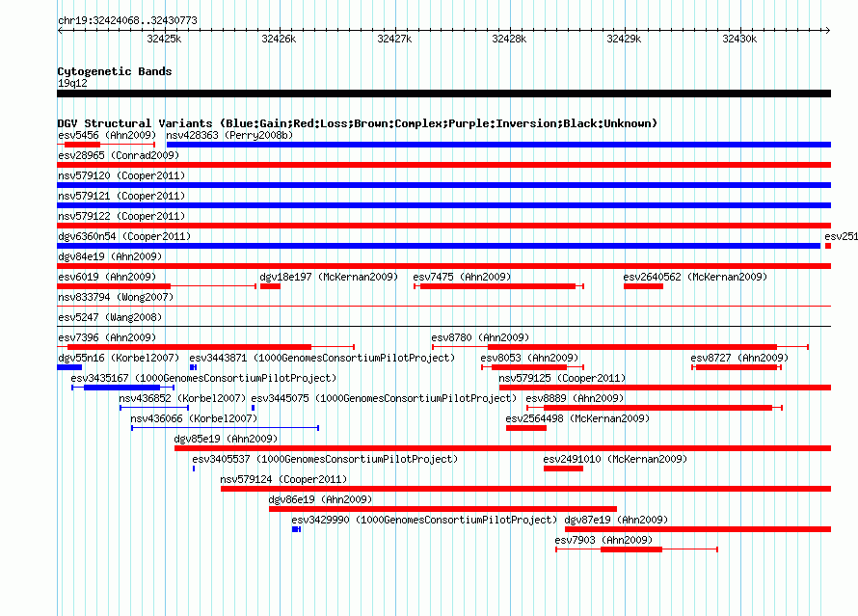Click esv3405537 (1000GenomesConsortiumPilotProject) label
The image size is (858, 616).
[x=325, y=459]
